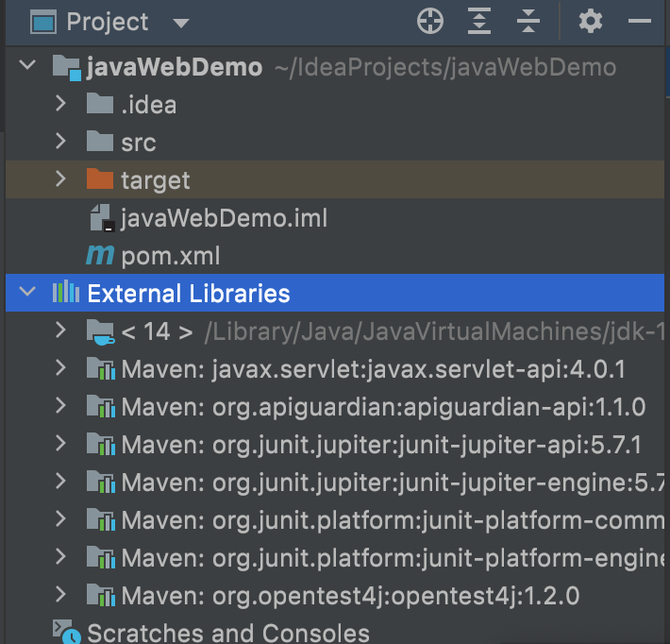Select the javaWebDemo.iml file name
670x644 pixels.
(224, 218)
